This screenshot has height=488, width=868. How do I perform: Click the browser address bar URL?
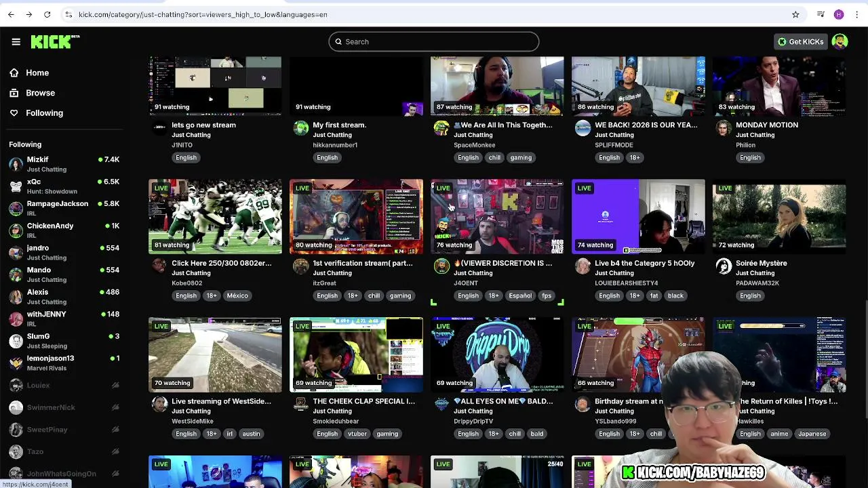coord(203,14)
